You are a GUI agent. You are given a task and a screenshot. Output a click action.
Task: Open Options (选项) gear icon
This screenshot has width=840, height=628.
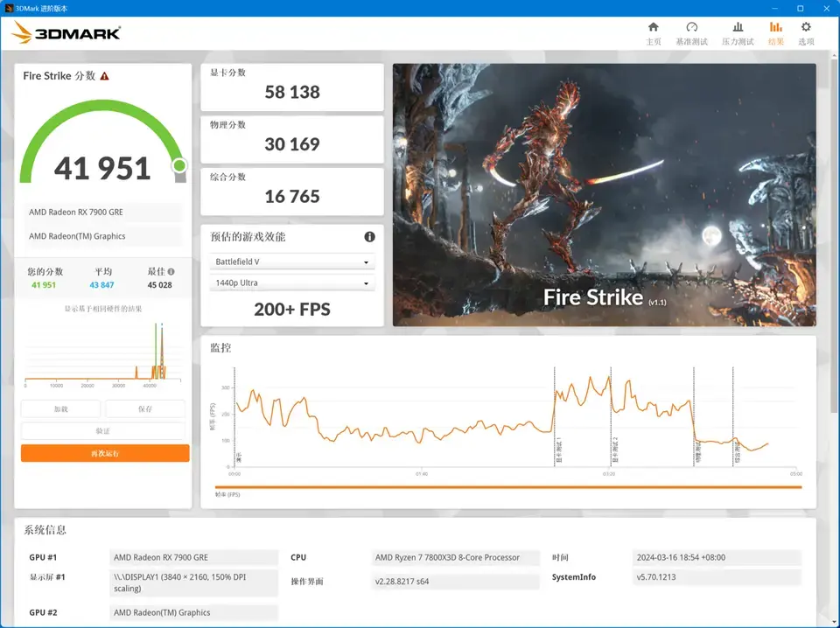[x=806, y=27]
